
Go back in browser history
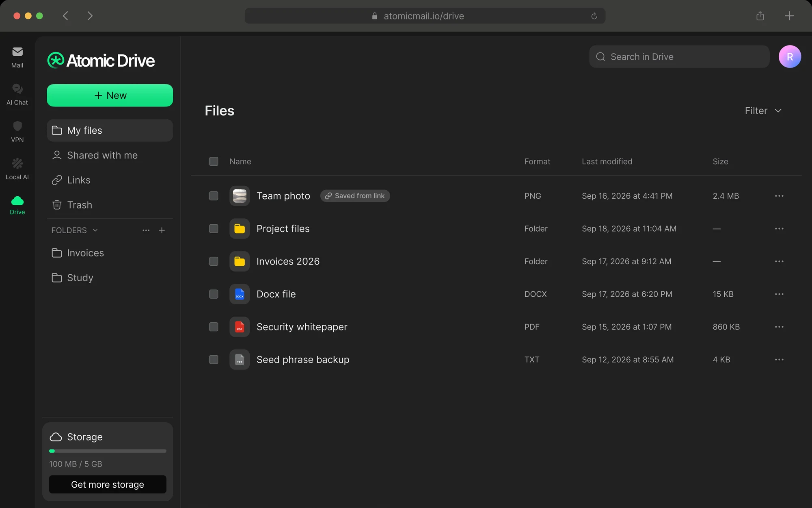(x=65, y=16)
